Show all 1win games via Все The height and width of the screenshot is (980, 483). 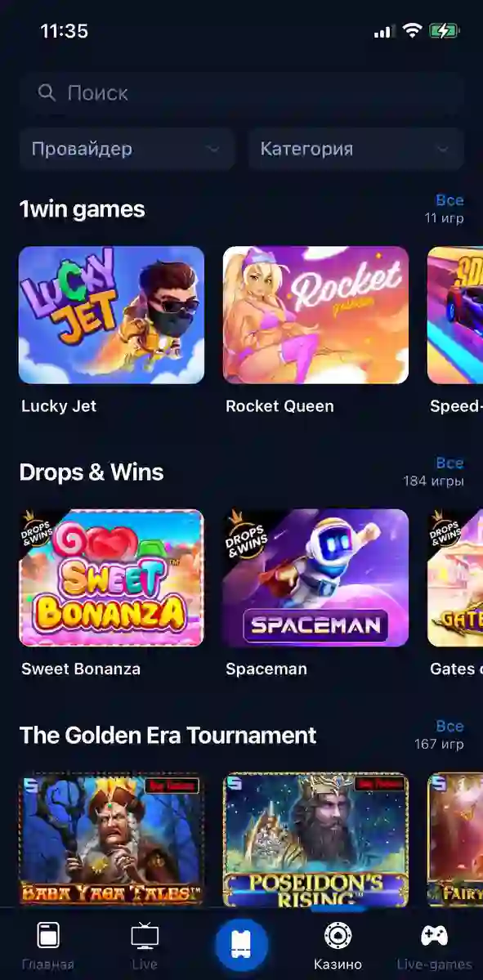pyautogui.click(x=449, y=200)
